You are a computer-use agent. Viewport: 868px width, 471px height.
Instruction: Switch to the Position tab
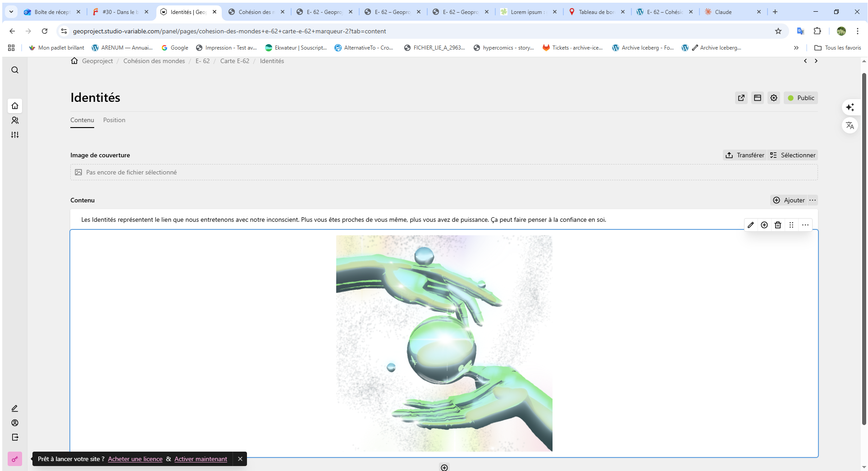[114, 120]
